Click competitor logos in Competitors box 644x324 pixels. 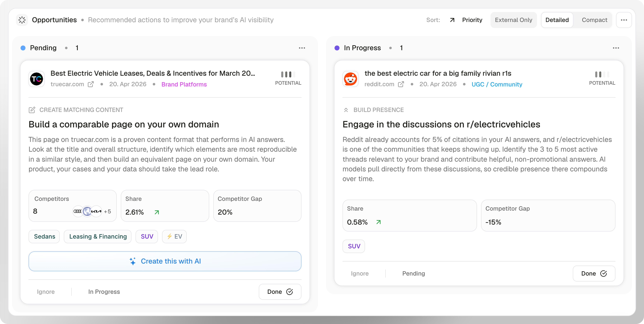pyautogui.click(x=87, y=211)
